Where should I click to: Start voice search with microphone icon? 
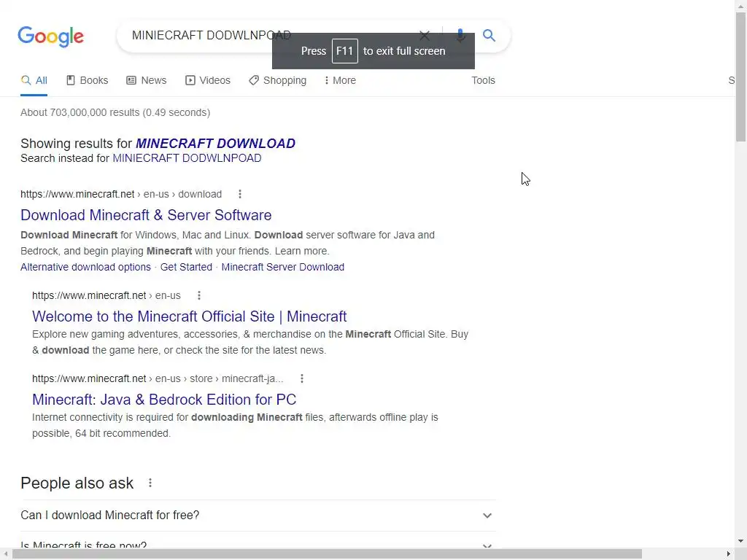[460, 35]
